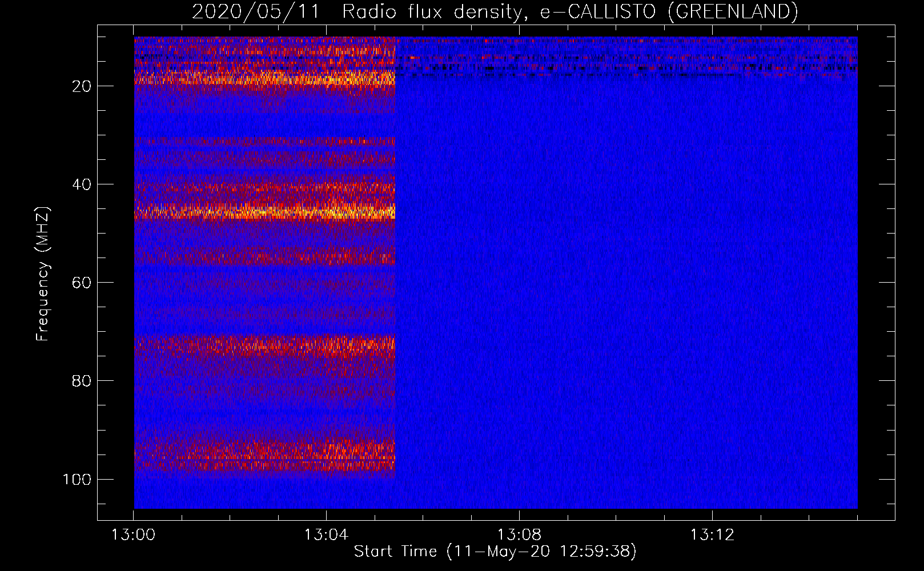Screen dimensions: 924x571
Task: Select the 13:08 time tick label
Action: [519, 535]
